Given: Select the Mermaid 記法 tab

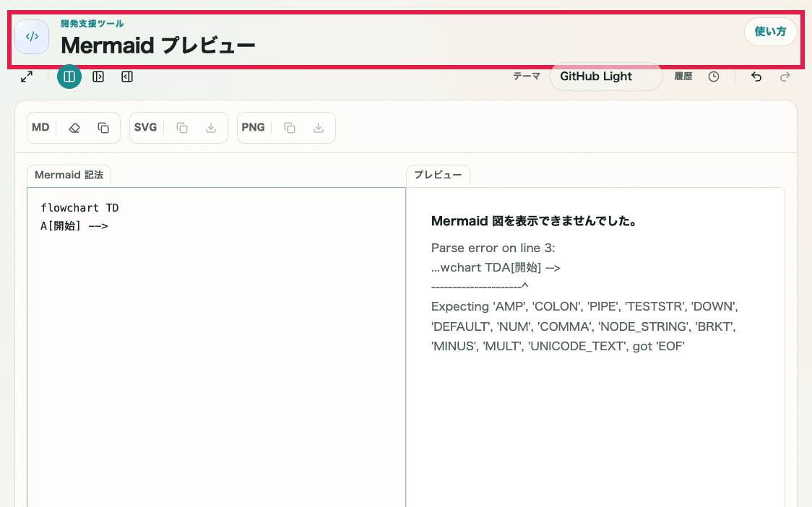Looking at the screenshot, I should click(x=69, y=175).
